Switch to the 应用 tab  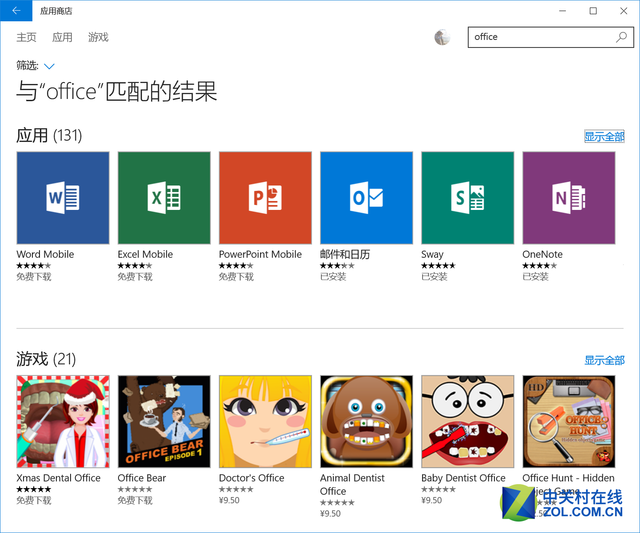[62, 38]
